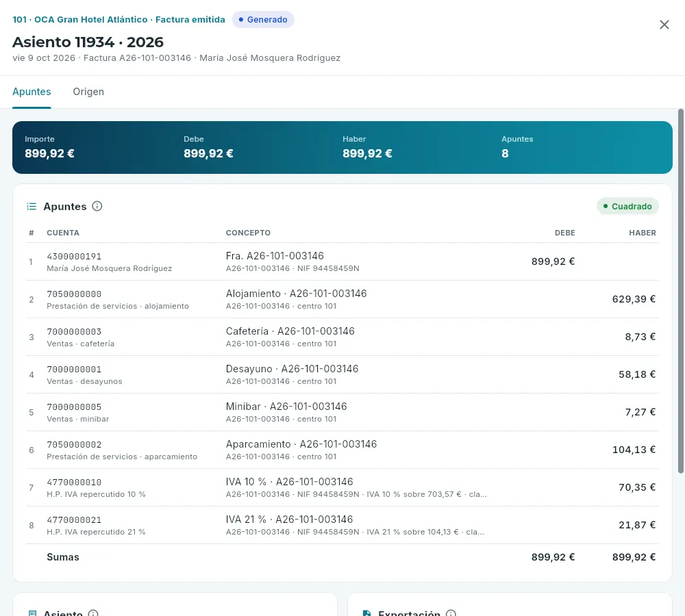
Task: Click the DEBE column header
Action: click(564, 233)
